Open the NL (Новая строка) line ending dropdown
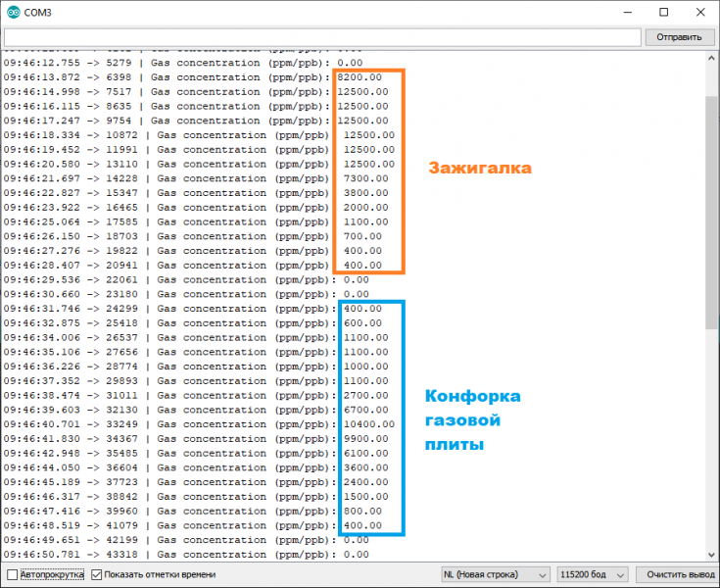 [x=495, y=574]
